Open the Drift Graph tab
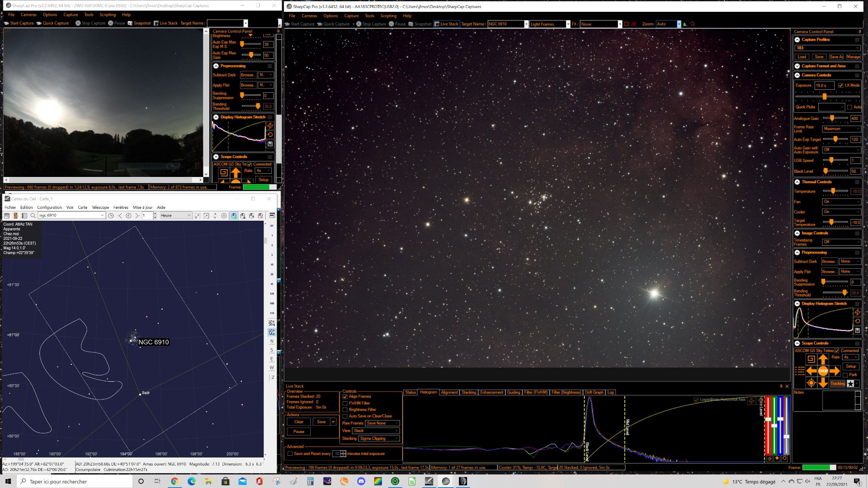868x488 pixels. coord(594,393)
